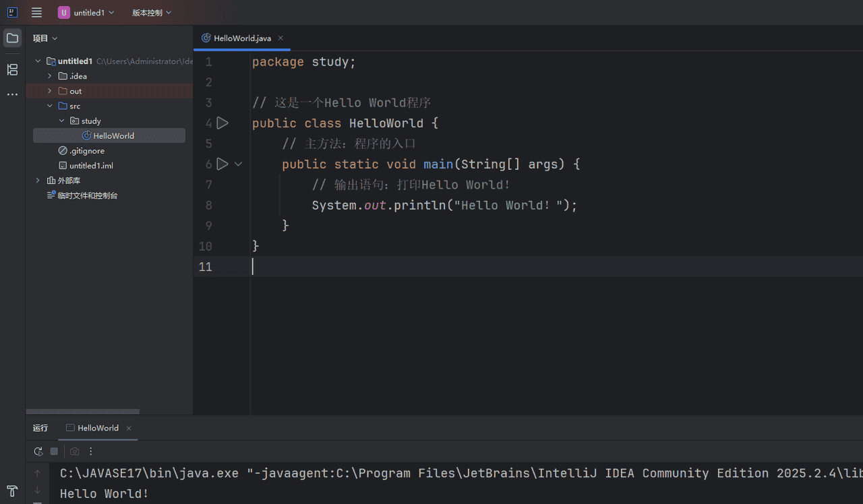Collapse the src folder
This screenshot has height=504, width=863.
50,106
